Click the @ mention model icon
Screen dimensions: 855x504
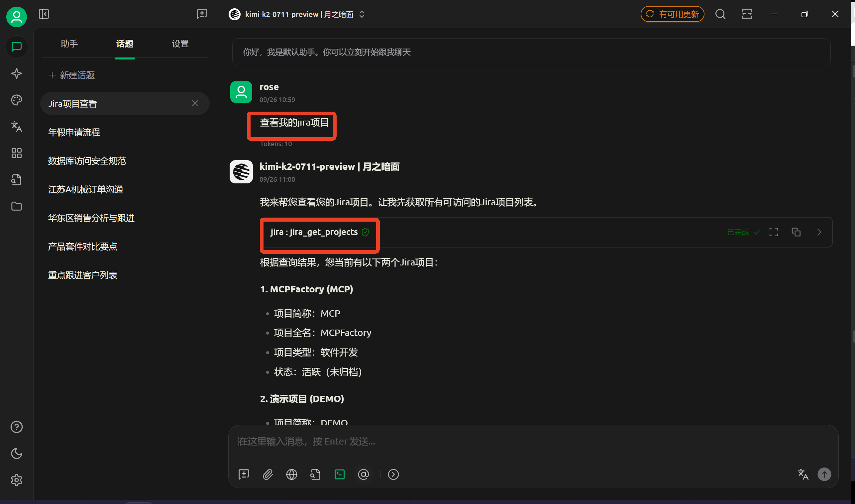(363, 474)
